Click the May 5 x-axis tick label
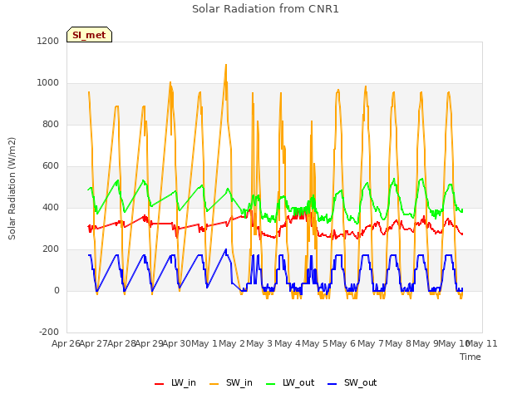Viewport: 532px width, 399px height. [315, 343]
